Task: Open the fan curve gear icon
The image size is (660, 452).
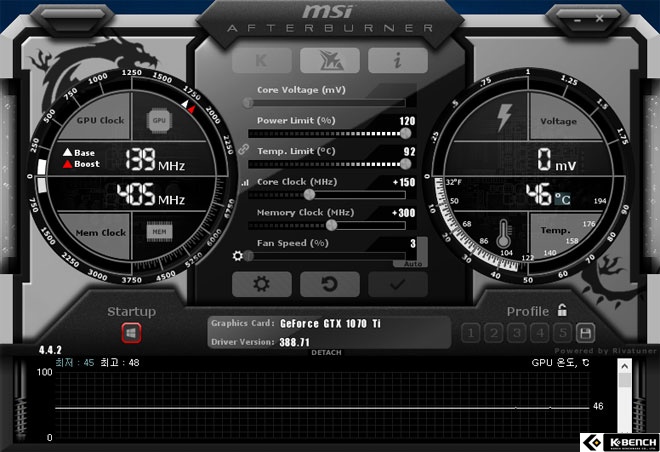Action: [238, 255]
